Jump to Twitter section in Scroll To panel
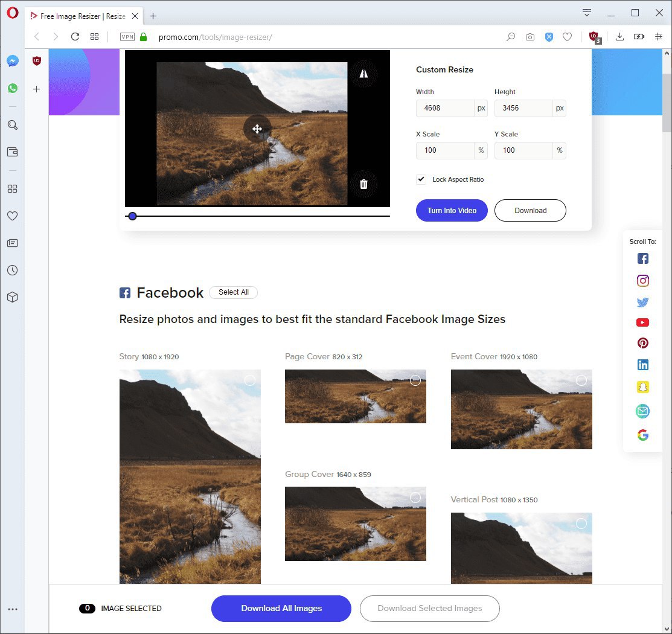 coord(642,303)
